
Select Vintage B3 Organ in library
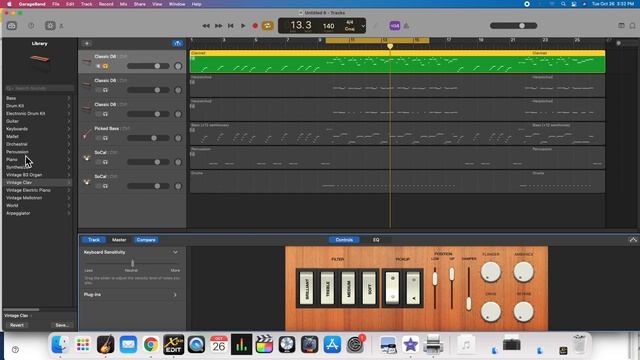39,175
